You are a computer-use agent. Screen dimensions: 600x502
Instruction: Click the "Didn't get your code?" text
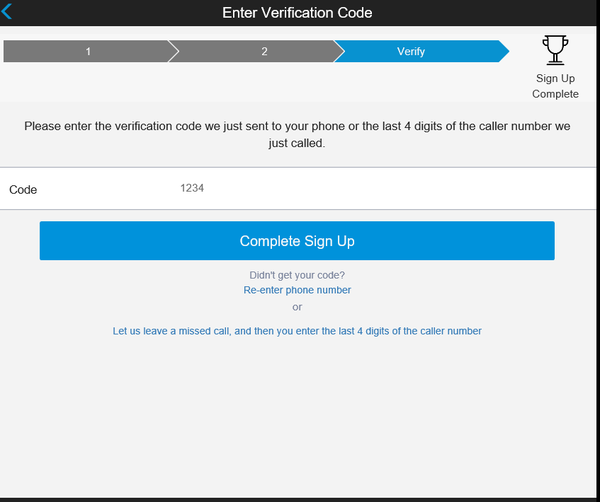point(297,275)
